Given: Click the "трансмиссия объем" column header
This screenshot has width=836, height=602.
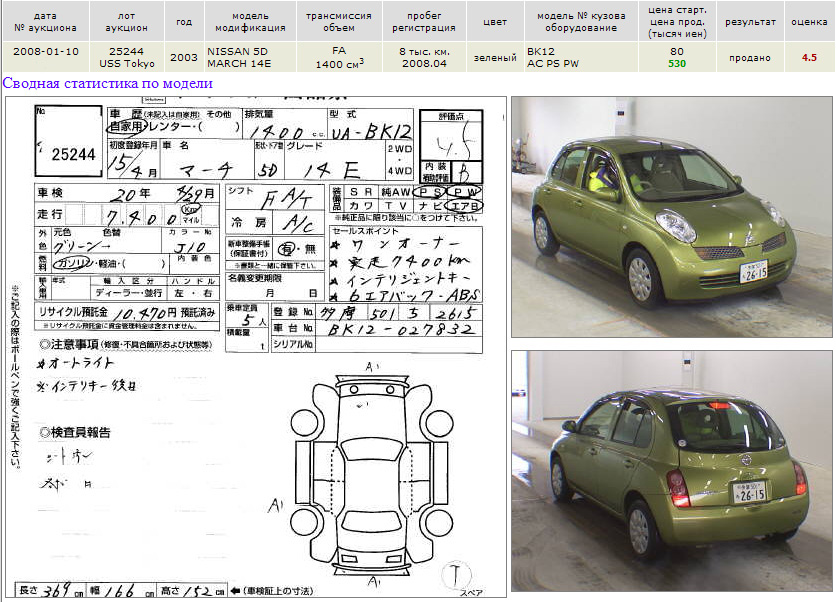Looking at the screenshot, I should pyautogui.click(x=339, y=22).
